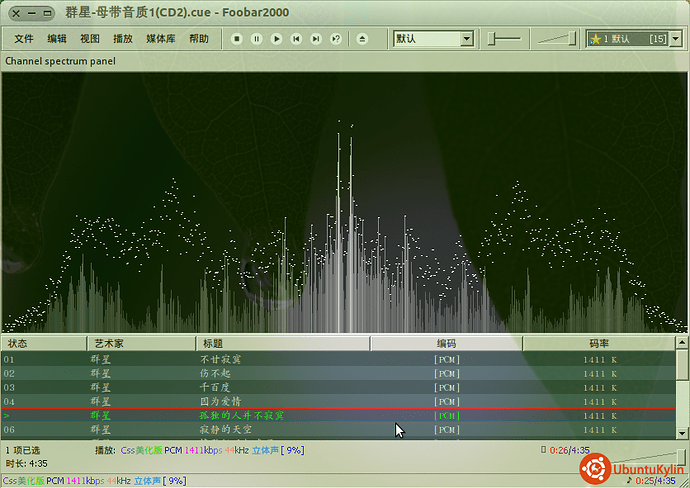Image resolution: width=690 pixels, height=488 pixels.
Task: Sort playlist by 标题 column header
Action: pos(283,343)
